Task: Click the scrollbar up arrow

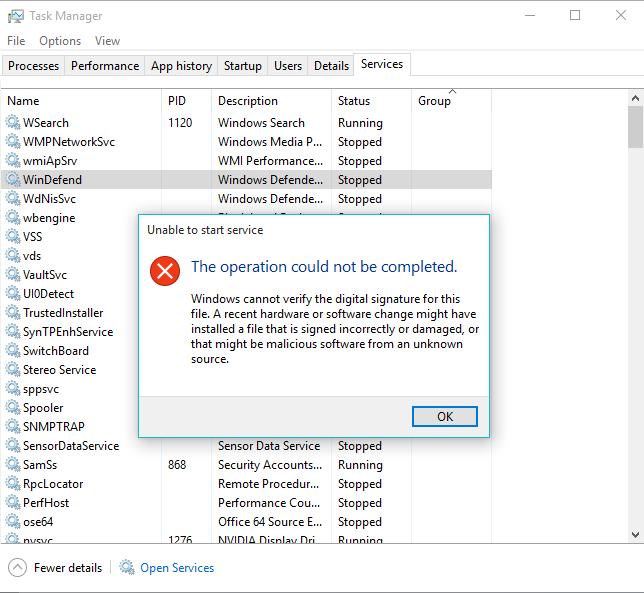Action: (635, 98)
